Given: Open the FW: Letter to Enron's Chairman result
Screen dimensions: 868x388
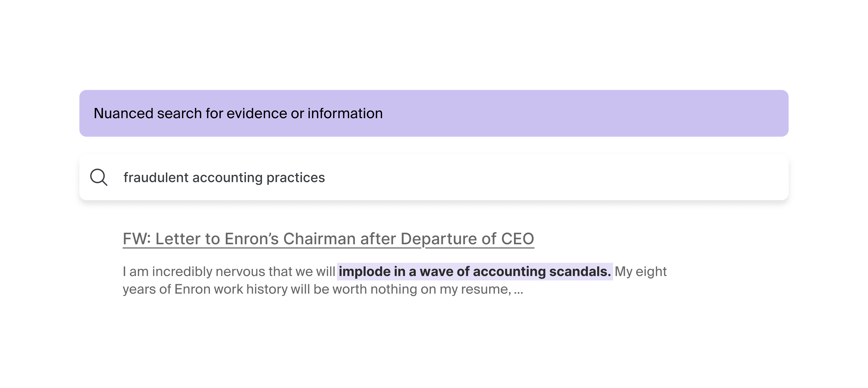Looking at the screenshot, I should [328, 239].
